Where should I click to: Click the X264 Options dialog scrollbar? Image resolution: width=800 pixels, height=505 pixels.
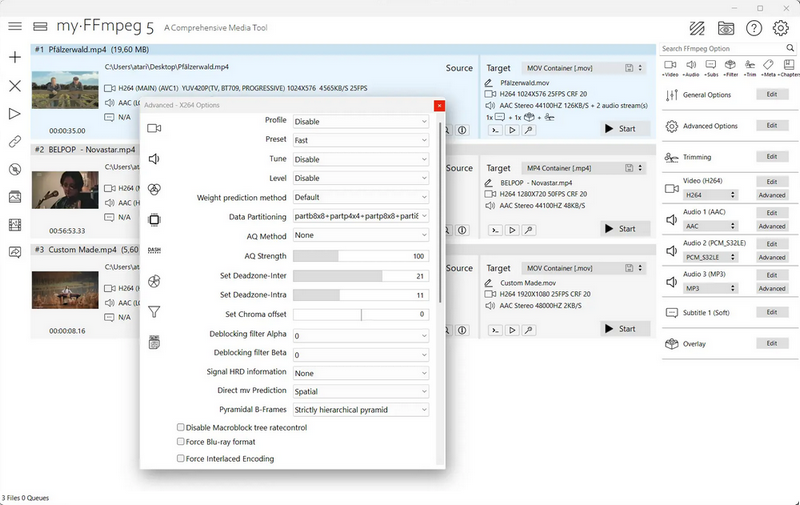click(x=440, y=212)
